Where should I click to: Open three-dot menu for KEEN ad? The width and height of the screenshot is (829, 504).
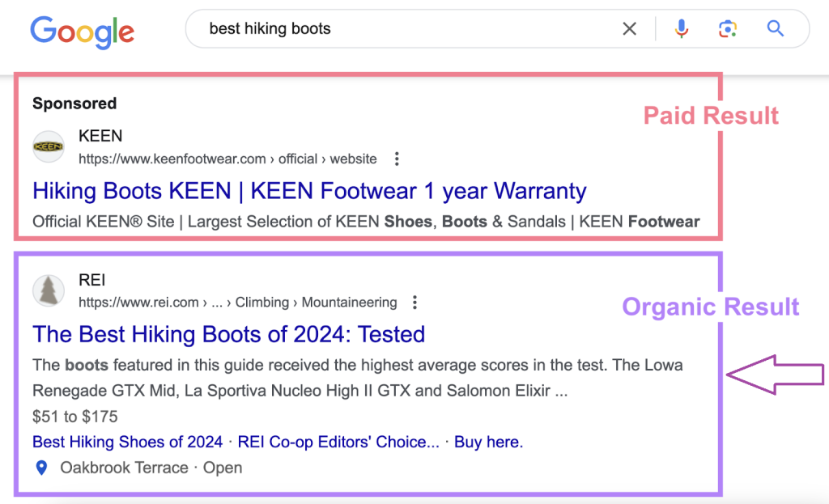pos(396,159)
